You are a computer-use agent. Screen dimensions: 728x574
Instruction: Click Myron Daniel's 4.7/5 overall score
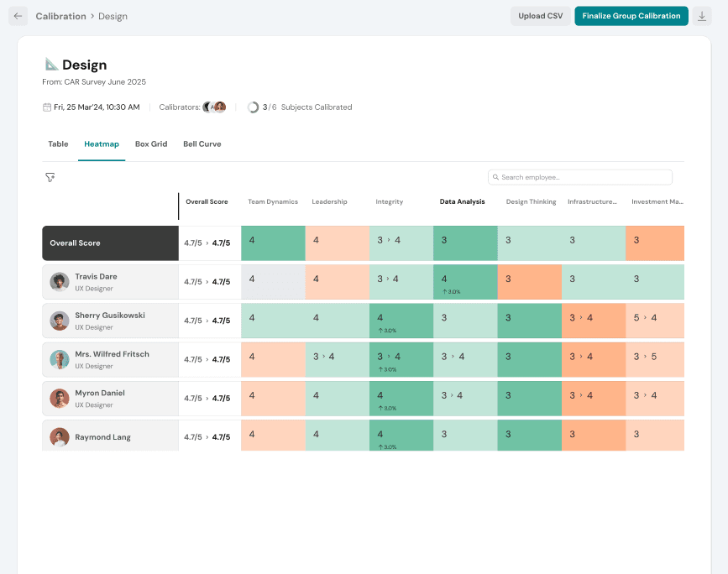point(207,398)
